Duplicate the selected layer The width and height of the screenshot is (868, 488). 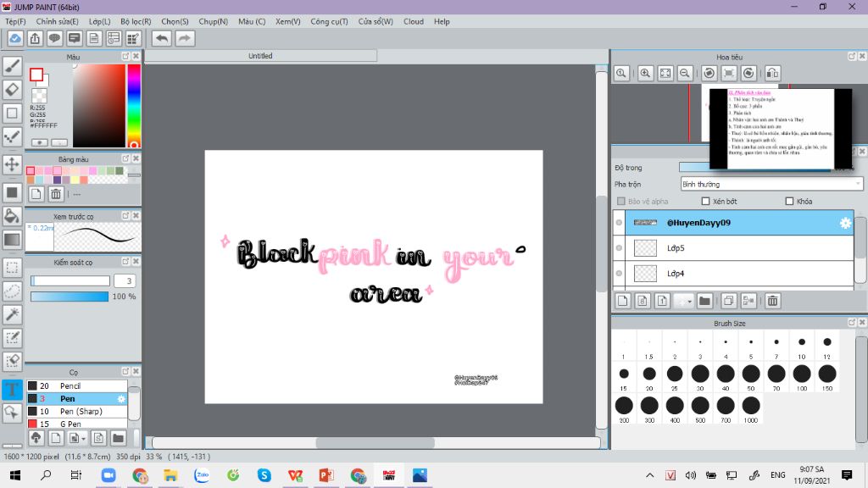tap(728, 301)
